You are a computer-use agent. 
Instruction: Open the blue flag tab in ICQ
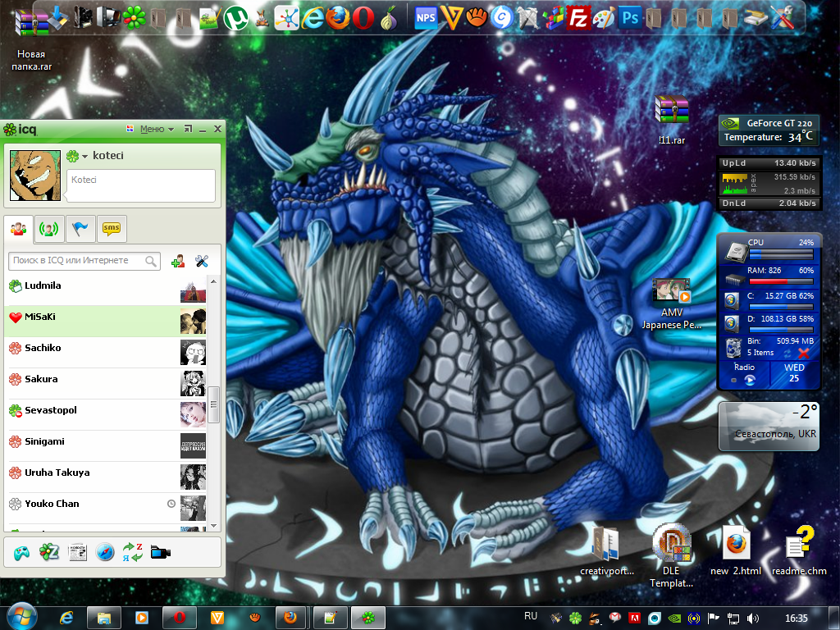coord(80,230)
